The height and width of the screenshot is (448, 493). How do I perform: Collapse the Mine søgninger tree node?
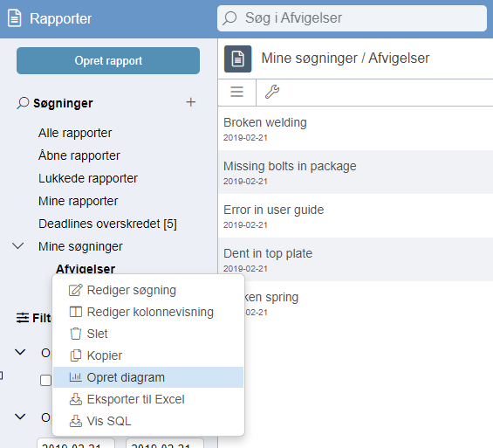point(18,245)
